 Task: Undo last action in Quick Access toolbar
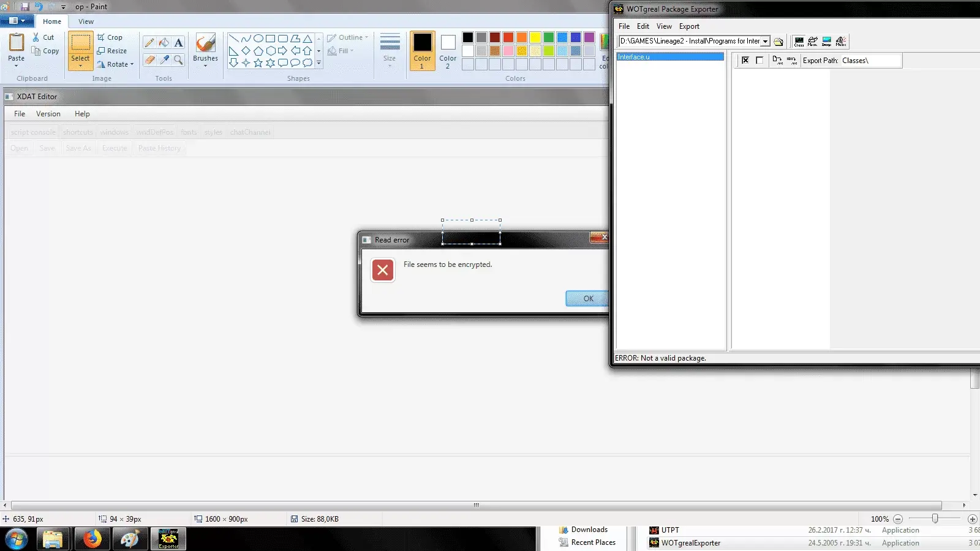(x=39, y=7)
